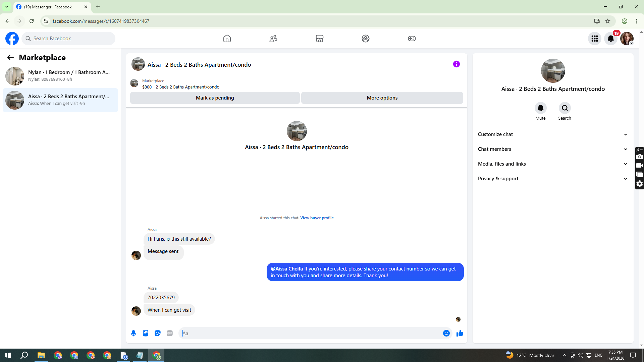The height and width of the screenshot is (362, 644).
Task: Open the GIF picker icon
Action: pos(170,333)
